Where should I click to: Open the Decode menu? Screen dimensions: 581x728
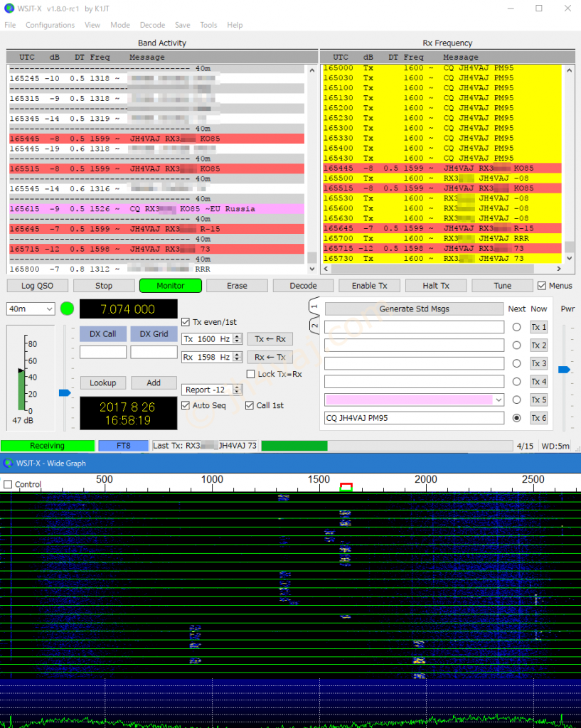(152, 25)
